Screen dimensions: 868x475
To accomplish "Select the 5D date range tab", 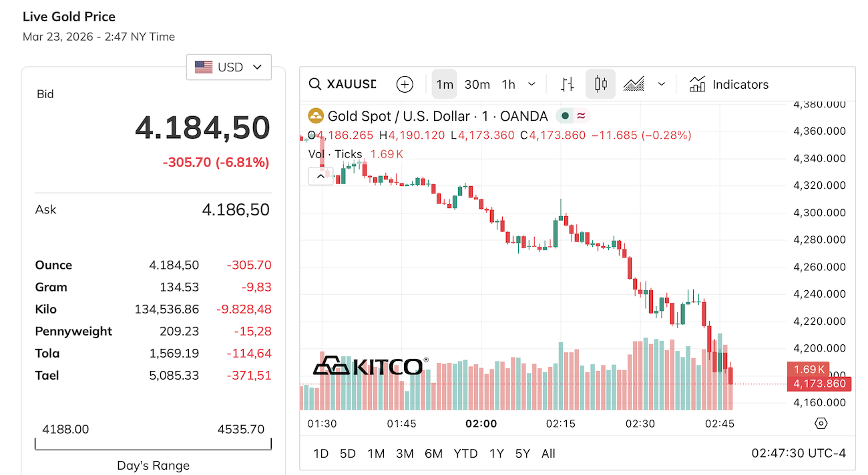I will point(348,454).
